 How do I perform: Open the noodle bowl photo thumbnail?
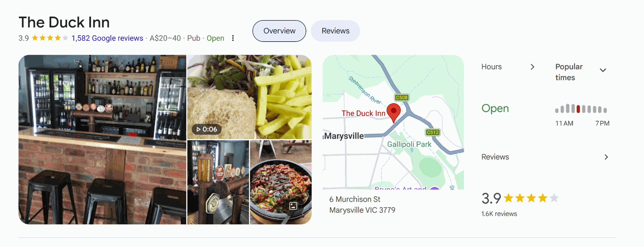coord(281,182)
